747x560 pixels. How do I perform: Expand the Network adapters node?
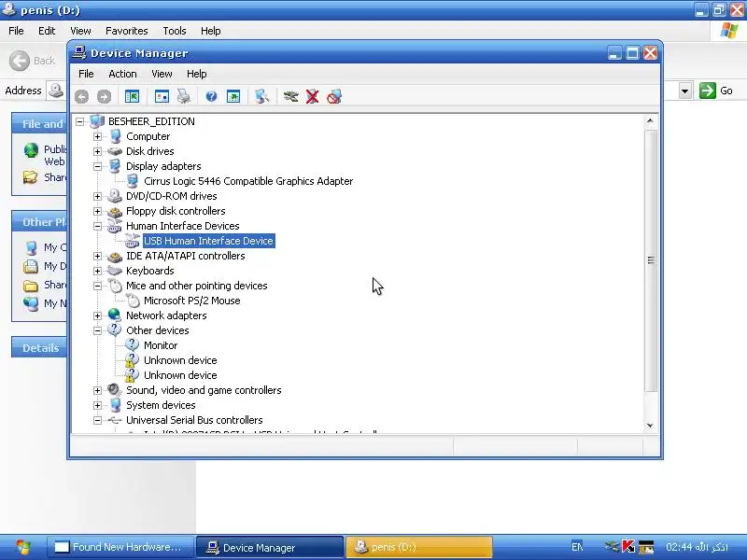[x=97, y=315]
